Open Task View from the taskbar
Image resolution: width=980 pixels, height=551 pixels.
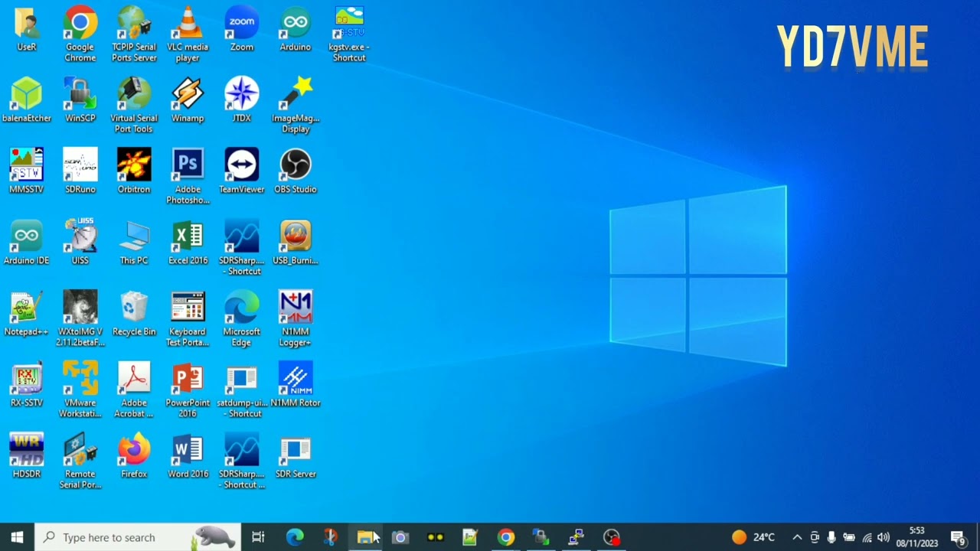click(259, 537)
